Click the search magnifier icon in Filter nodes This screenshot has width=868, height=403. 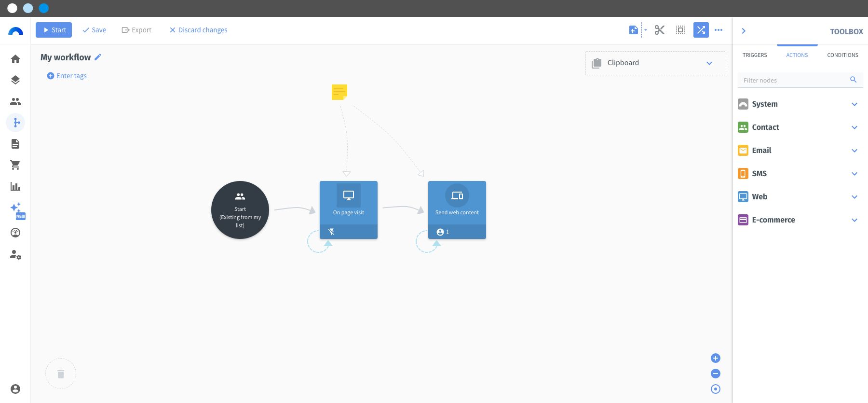pos(853,80)
